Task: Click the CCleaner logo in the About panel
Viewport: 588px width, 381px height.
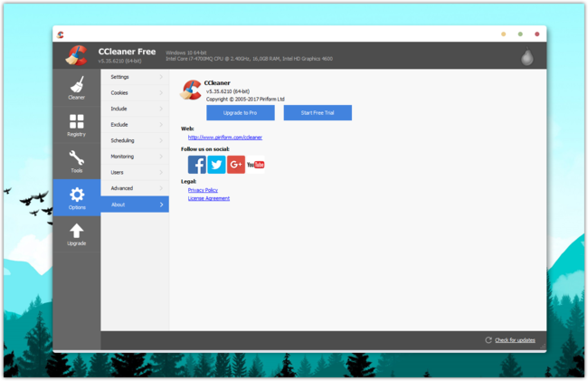Action: (x=191, y=90)
